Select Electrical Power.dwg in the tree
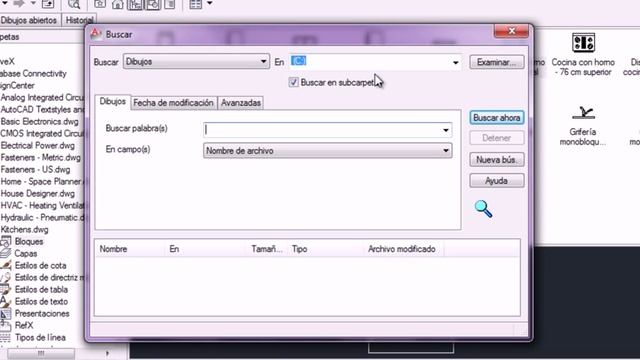 pos(38,146)
